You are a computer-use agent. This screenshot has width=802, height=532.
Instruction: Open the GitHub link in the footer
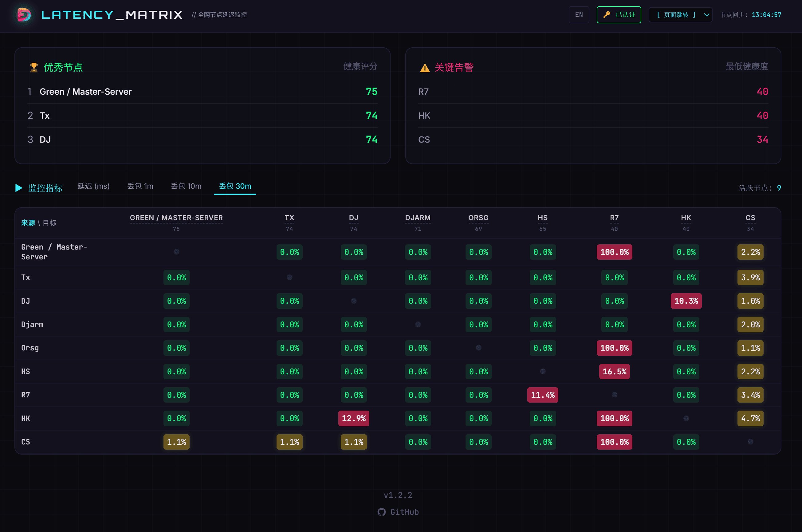398,512
